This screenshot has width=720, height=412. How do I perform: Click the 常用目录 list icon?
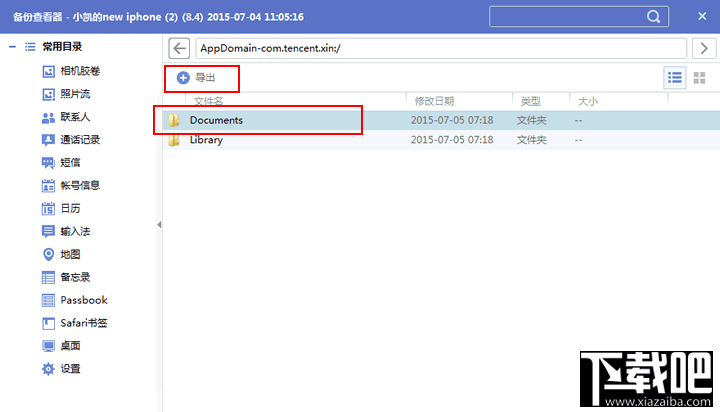[30, 46]
